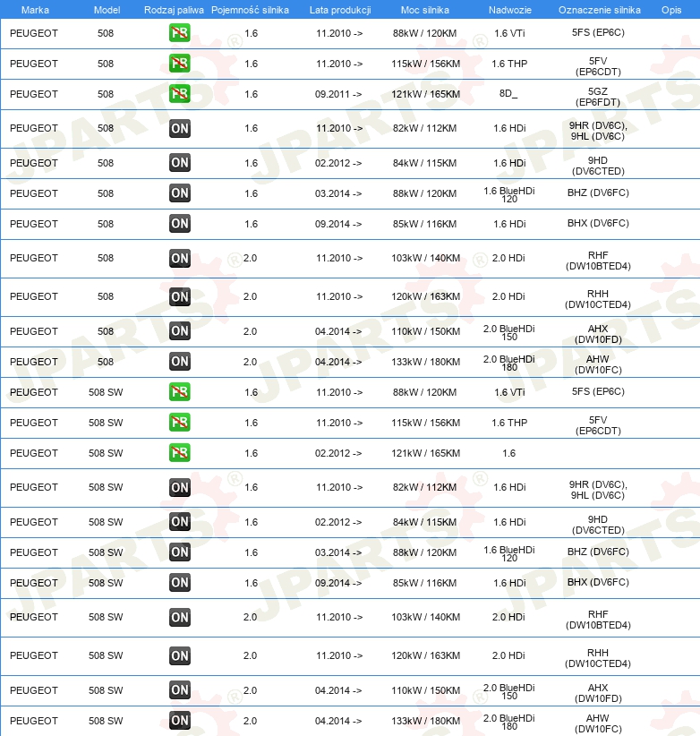Click the PB petrol icon in the 508 SW 1.6 THP row
This screenshot has height=736, width=700.
pos(180,423)
